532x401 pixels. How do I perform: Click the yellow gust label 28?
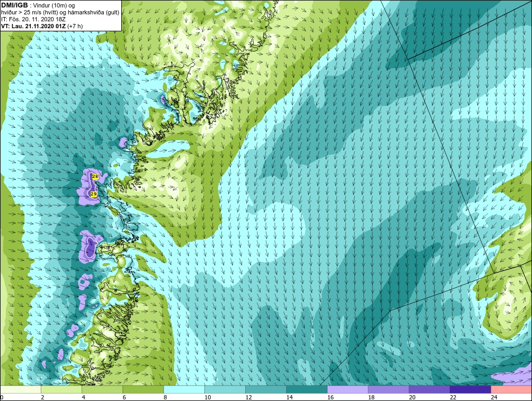(95, 177)
